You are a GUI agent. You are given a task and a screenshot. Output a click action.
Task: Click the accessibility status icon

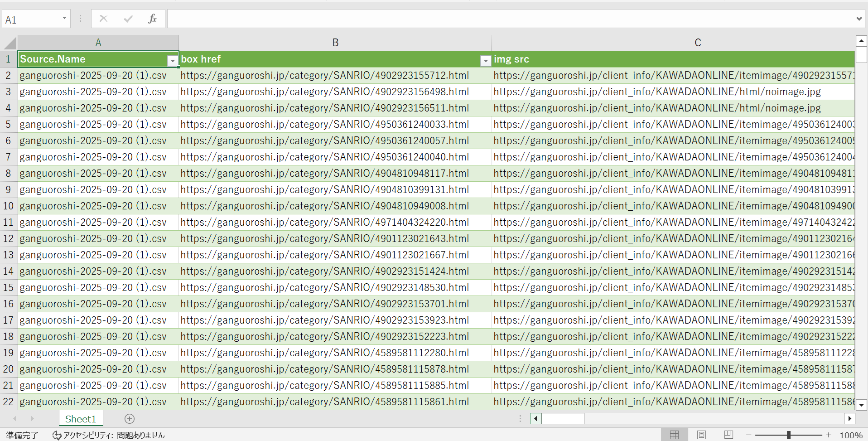(x=57, y=436)
